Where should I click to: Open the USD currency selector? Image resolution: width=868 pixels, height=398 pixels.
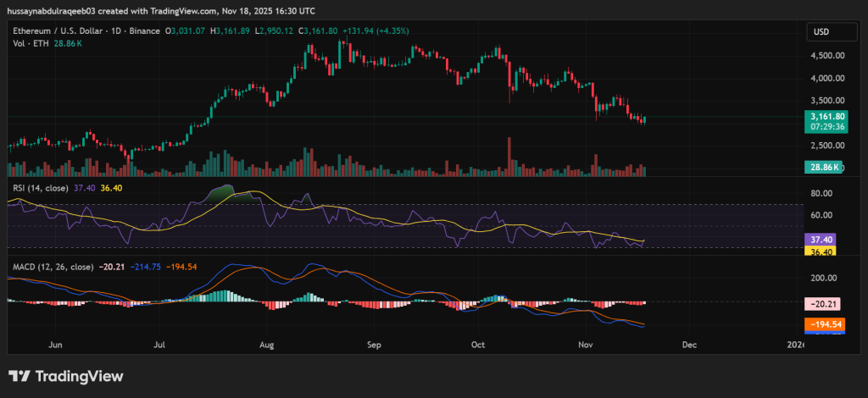[x=821, y=31]
